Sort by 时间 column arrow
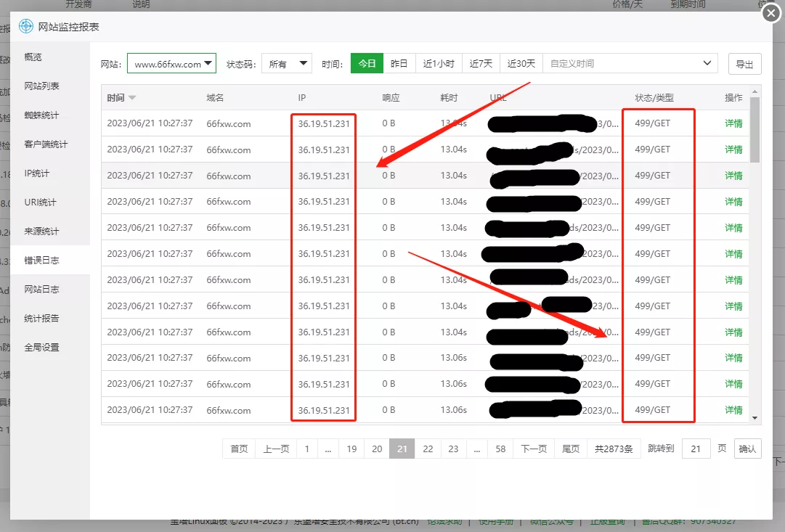Viewport: 785px width, 532px height. coord(132,98)
